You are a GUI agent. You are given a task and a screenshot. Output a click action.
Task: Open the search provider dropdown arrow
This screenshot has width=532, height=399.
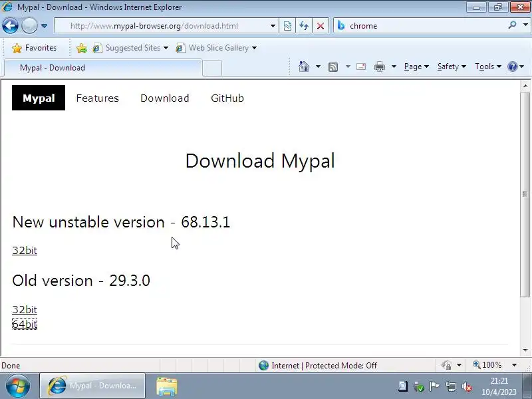click(x=525, y=25)
